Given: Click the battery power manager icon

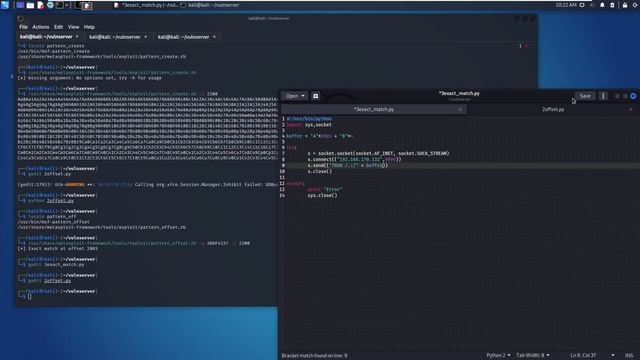Looking at the screenshot, I should [612, 5].
